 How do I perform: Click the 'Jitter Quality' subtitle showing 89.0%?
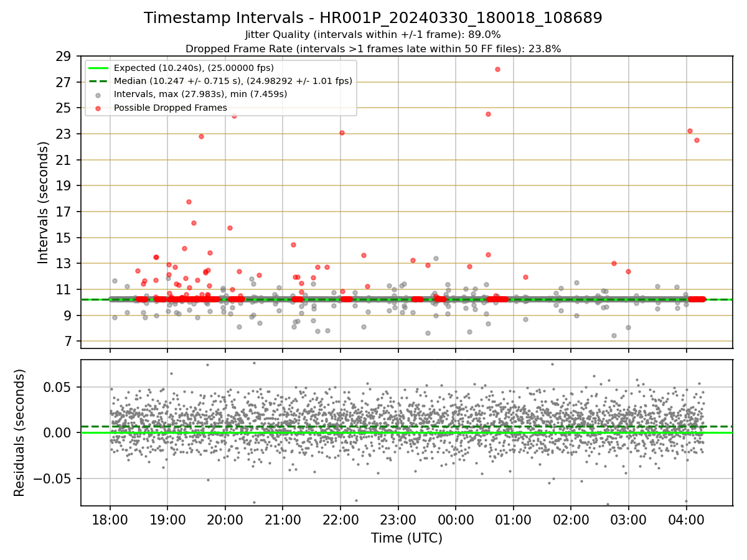coord(373,35)
